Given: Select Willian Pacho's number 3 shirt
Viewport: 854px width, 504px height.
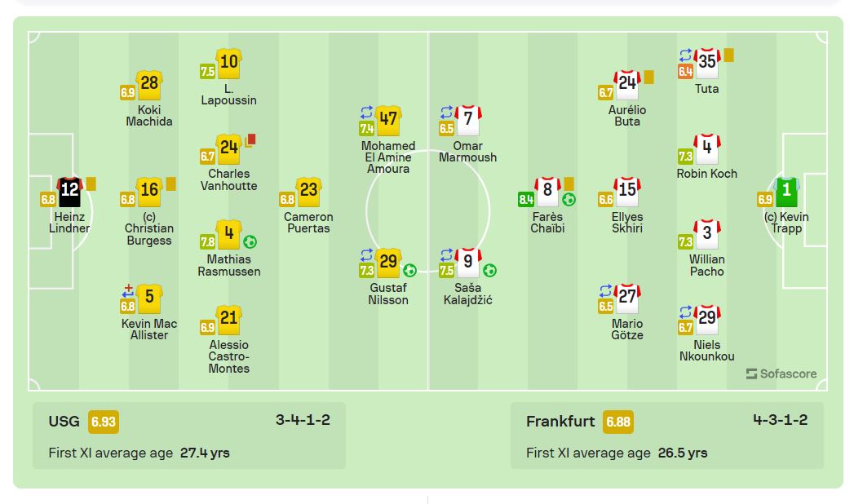Looking at the screenshot, I should click(x=707, y=232).
